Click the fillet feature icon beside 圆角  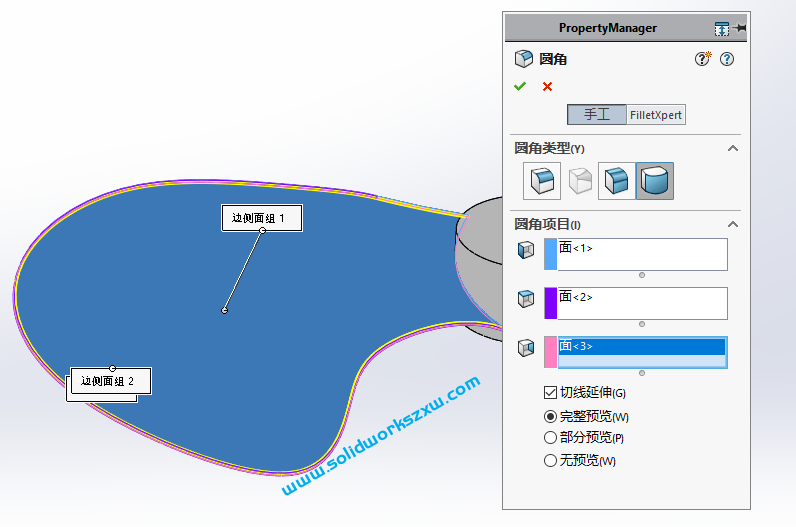coord(523,59)
